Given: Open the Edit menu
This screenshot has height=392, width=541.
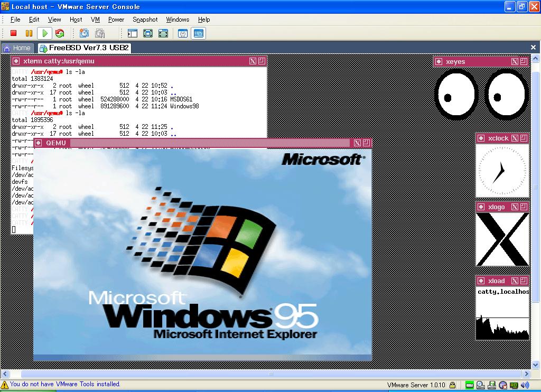Looking at the screenshot, I should pyautogui.click(x=34, y=20).
